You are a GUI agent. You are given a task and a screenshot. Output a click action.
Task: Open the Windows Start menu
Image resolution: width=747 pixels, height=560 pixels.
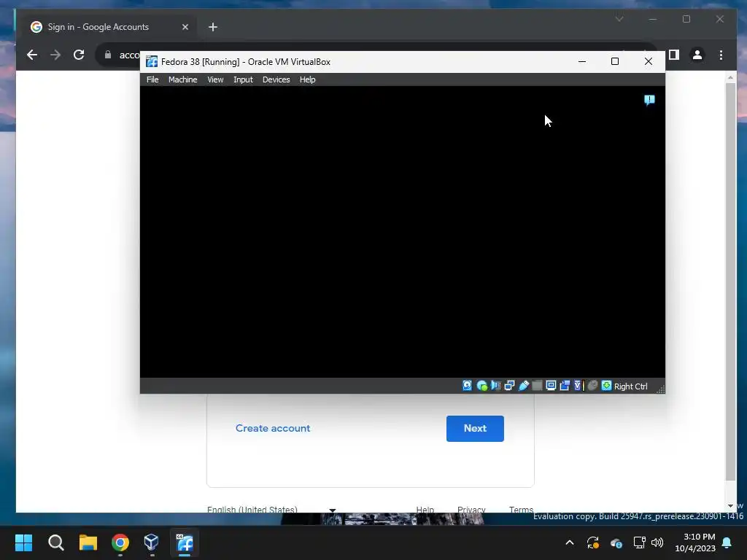(x=23, y=542)
